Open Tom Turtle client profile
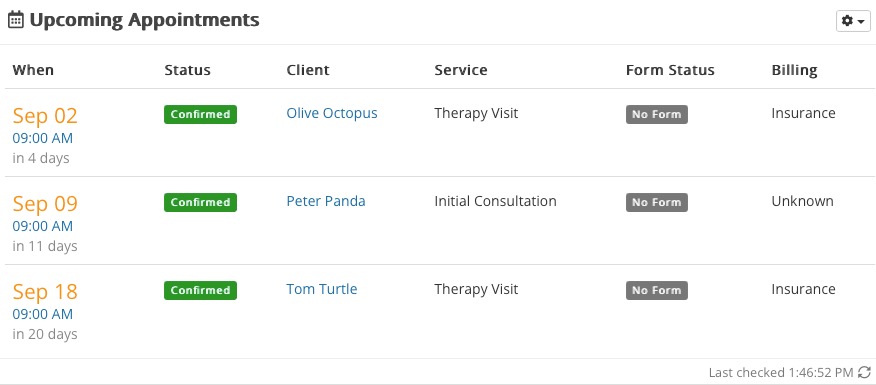This screenshot has height=385, width=876. pos(322,289)
